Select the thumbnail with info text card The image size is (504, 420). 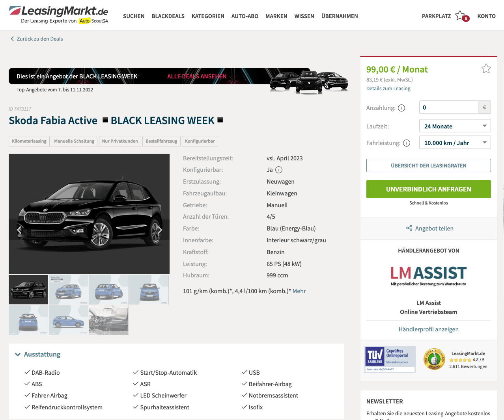[69, 290]
